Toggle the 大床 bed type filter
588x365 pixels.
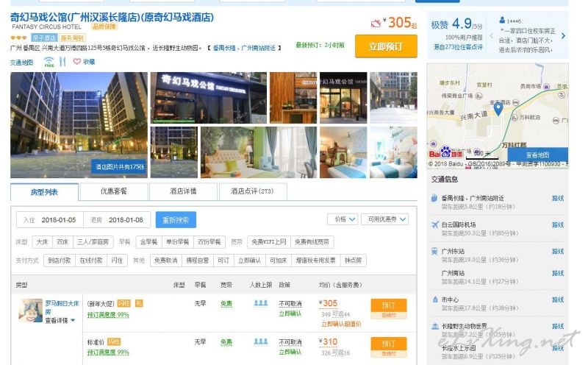pyautogui.click(x=43, y=242)
